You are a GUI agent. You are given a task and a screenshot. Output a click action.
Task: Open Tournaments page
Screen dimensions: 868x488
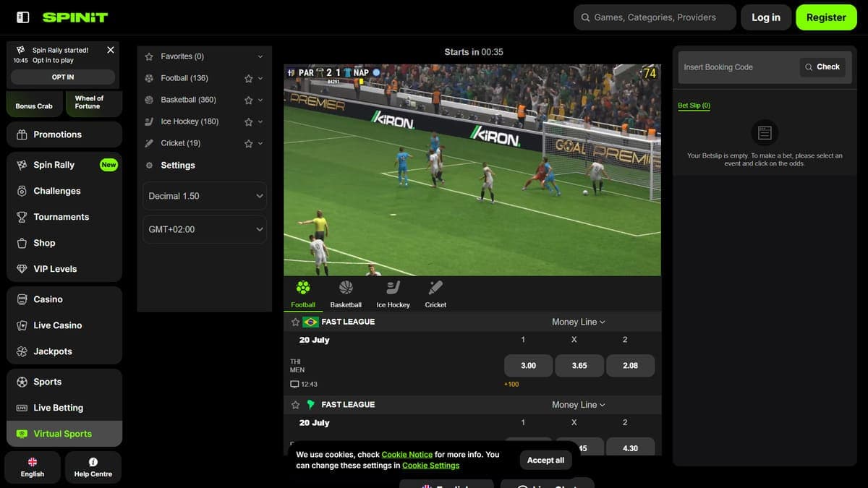click(64, 217)
